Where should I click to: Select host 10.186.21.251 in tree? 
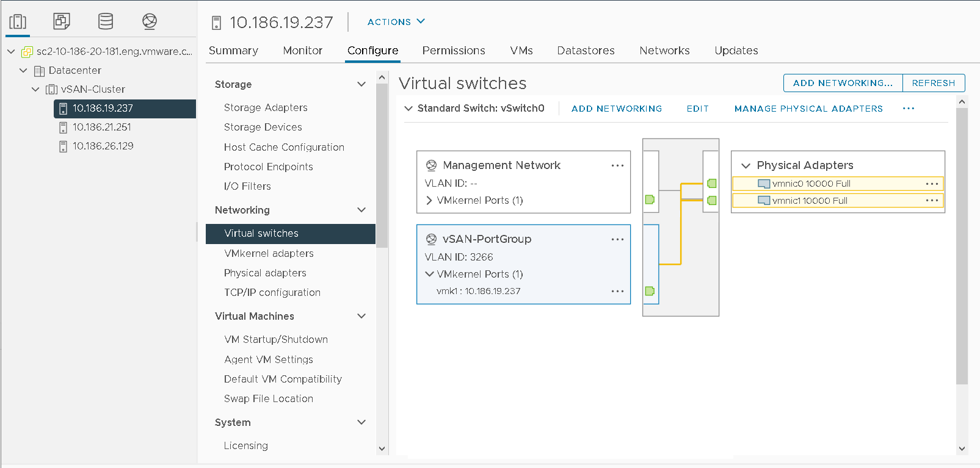102,127
